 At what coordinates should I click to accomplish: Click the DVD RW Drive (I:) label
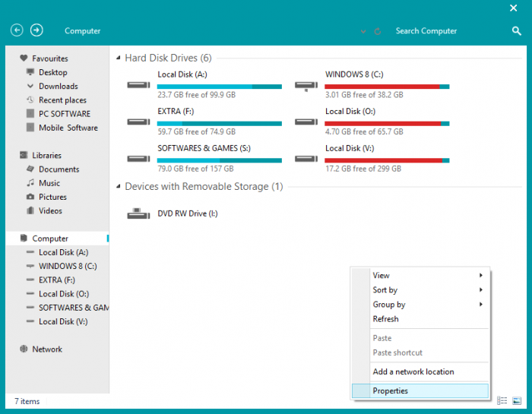pos(188,213)
